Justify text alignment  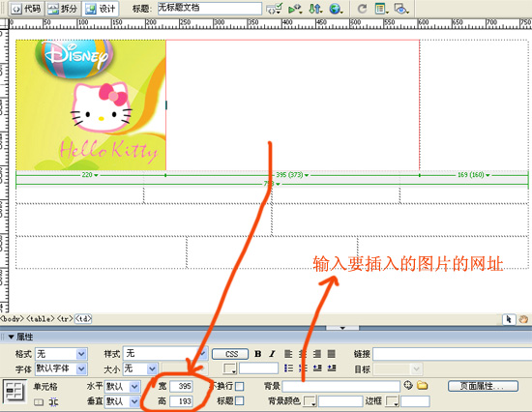click(332, 354)
